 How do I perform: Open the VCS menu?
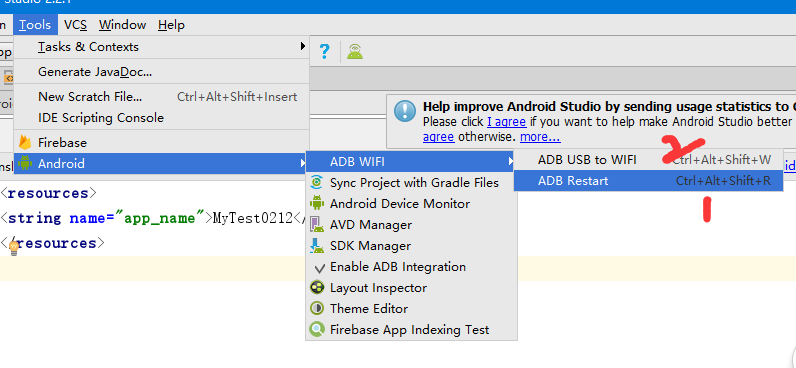(x=76, y=25)
